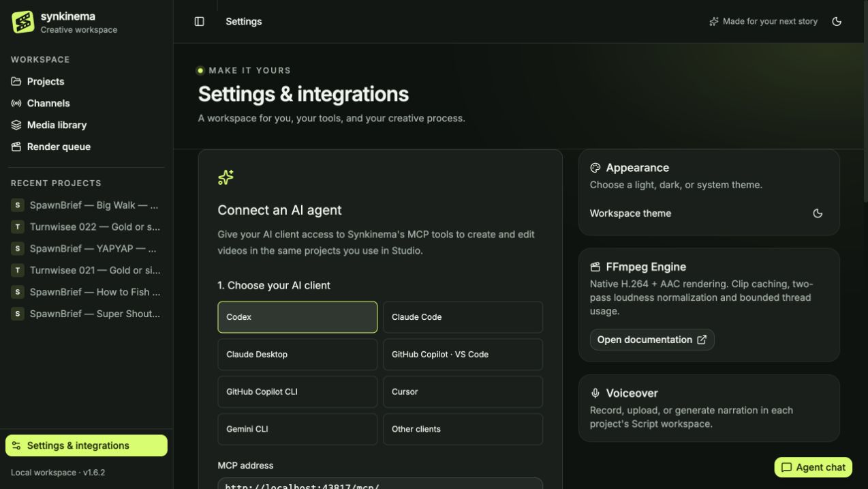Click the Render queue clapperboard icon

pos(16,147)
